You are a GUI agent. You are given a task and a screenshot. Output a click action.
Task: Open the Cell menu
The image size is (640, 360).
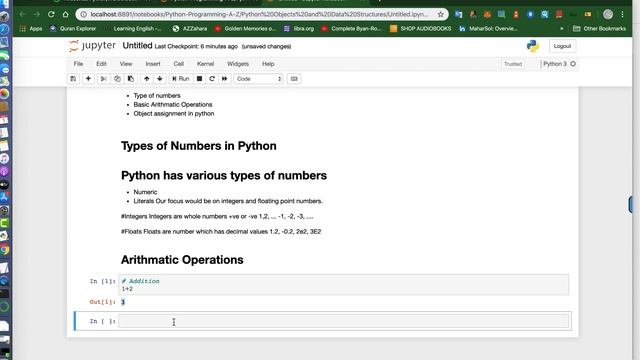click(x=179, y=64)
